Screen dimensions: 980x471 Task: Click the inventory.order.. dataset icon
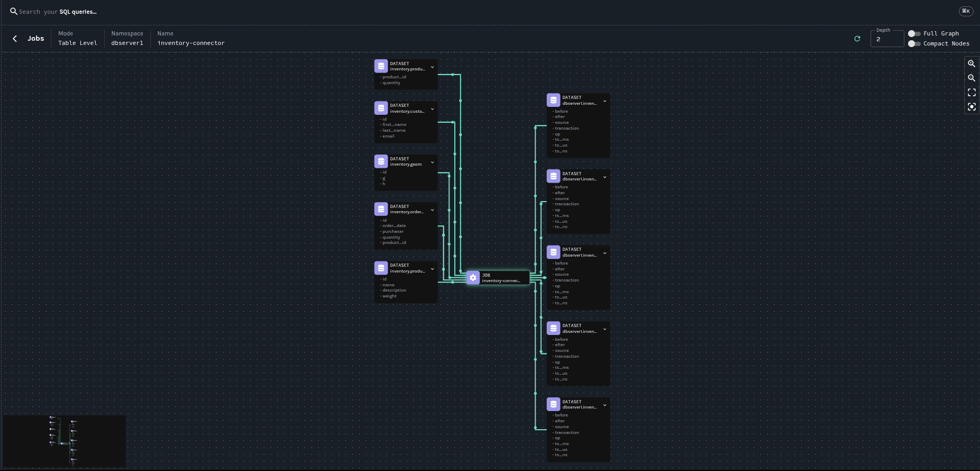coord(381,209)
